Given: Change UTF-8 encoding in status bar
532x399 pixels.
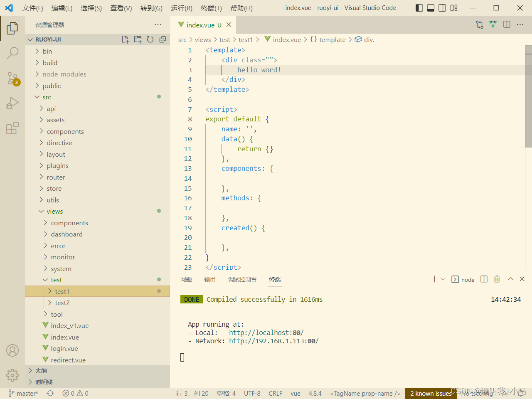Looking at the screenshot, I should point(252,393).
